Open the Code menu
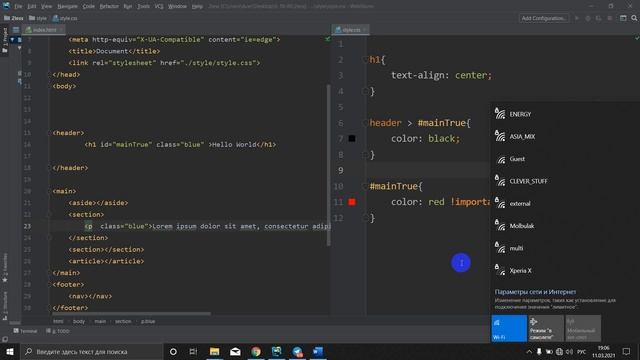The width and height of the screenshot is (640, 360). pyautogui.click(x=89, y=7)
